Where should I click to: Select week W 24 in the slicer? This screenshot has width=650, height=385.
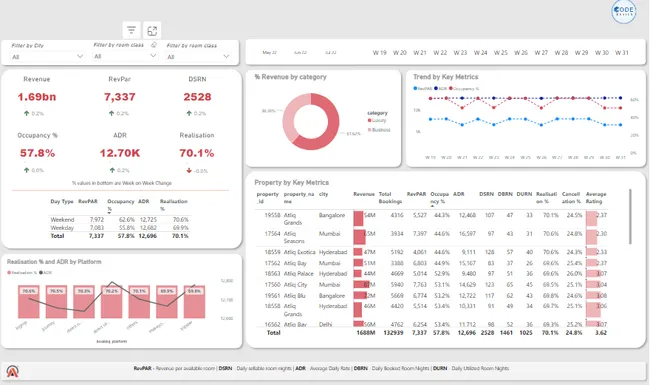(x=480, y=53)
